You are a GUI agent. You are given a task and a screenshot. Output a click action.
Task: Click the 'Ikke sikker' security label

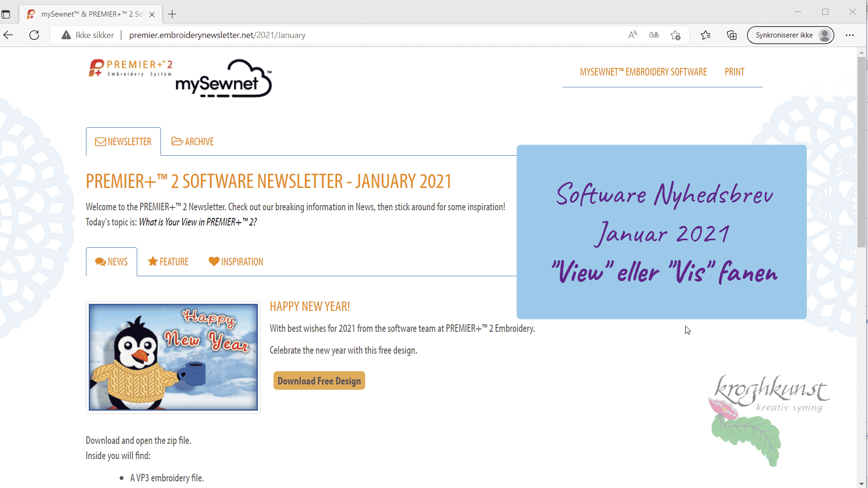tap(94, 35)
